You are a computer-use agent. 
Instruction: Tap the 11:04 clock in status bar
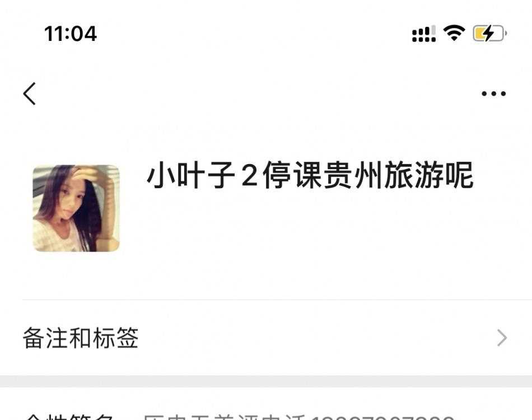(x=71, y=34)
